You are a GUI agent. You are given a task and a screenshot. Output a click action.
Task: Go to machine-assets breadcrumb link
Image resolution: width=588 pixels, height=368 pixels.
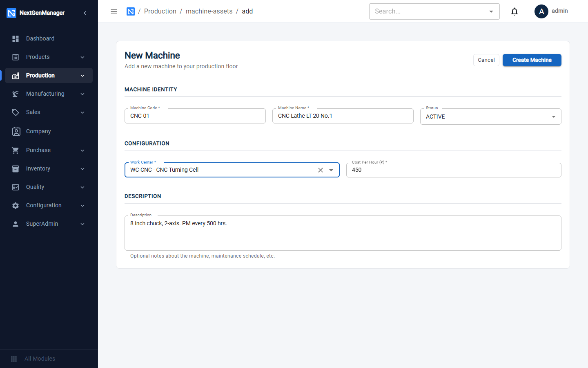coord(209,11)
